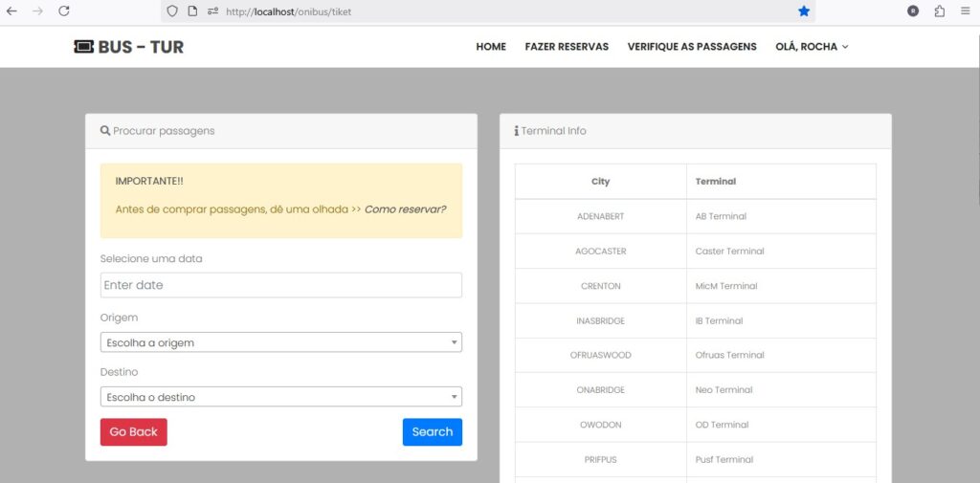This screenshot has height=483, width=980.
Task: Select the Neo Terminal cell
Action: tap(781, 390)
